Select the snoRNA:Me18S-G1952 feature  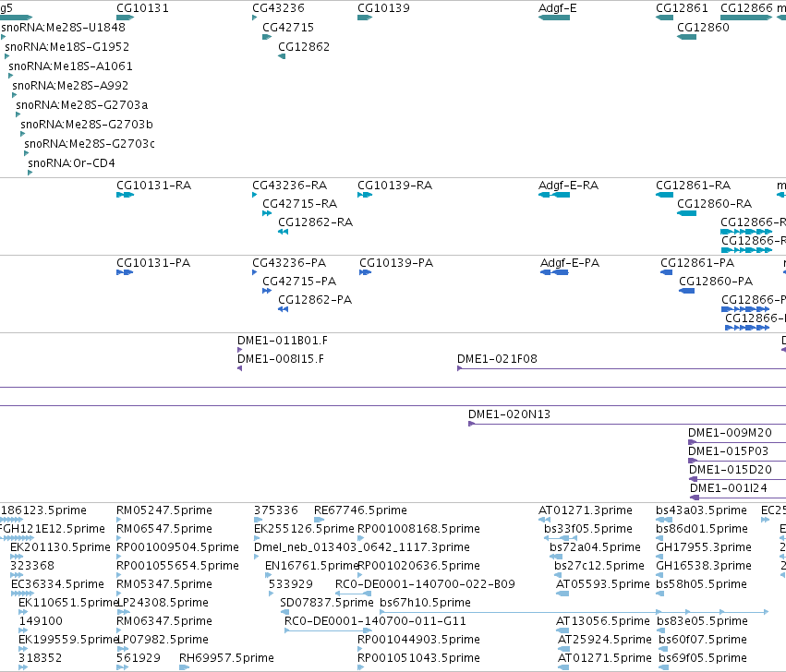pos(67,46)
